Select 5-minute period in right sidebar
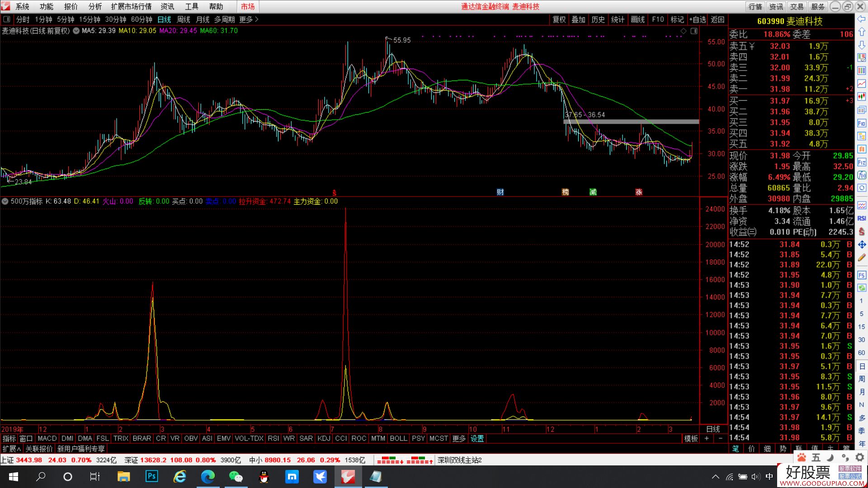The width and height of the screenshot is (868, 488). tap(862, 314)
